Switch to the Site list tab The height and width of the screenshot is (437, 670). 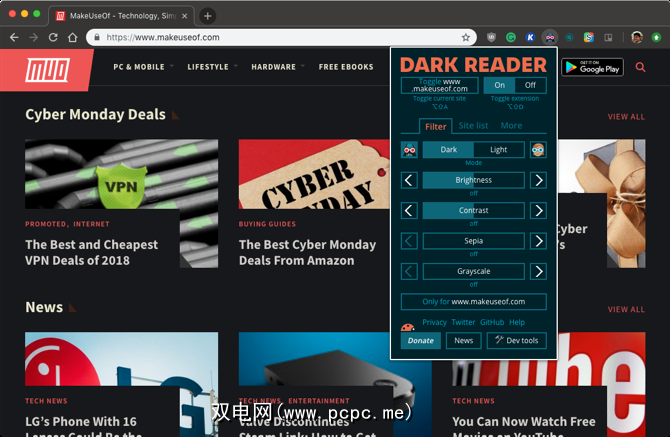[473, 126]
